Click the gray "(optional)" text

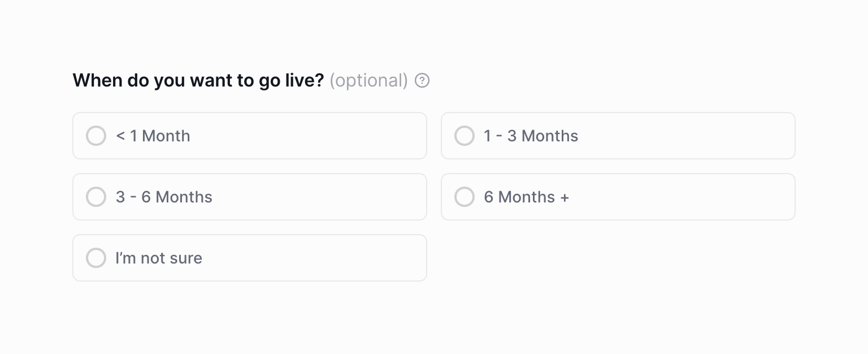[x=368, y=81]
